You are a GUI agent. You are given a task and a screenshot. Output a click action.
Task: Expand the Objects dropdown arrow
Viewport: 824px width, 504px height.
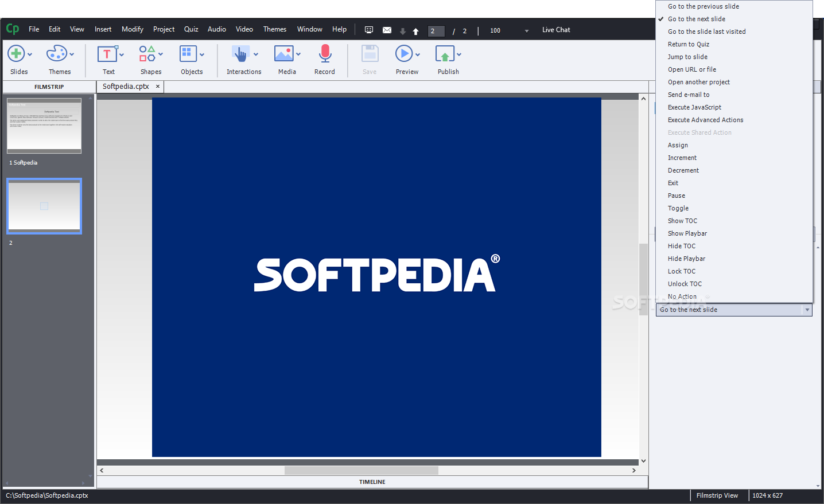point(202,54)
